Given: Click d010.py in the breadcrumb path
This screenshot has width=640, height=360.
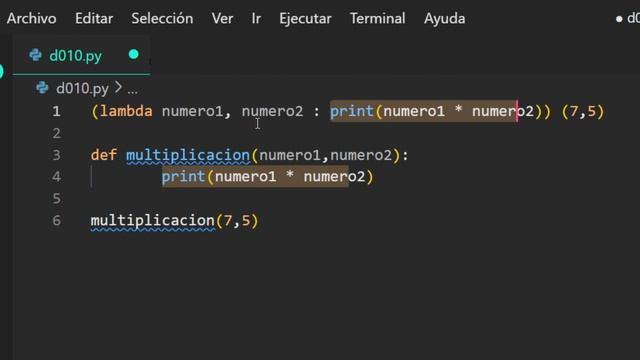Looking at the screenshot, I should point(82,89).
